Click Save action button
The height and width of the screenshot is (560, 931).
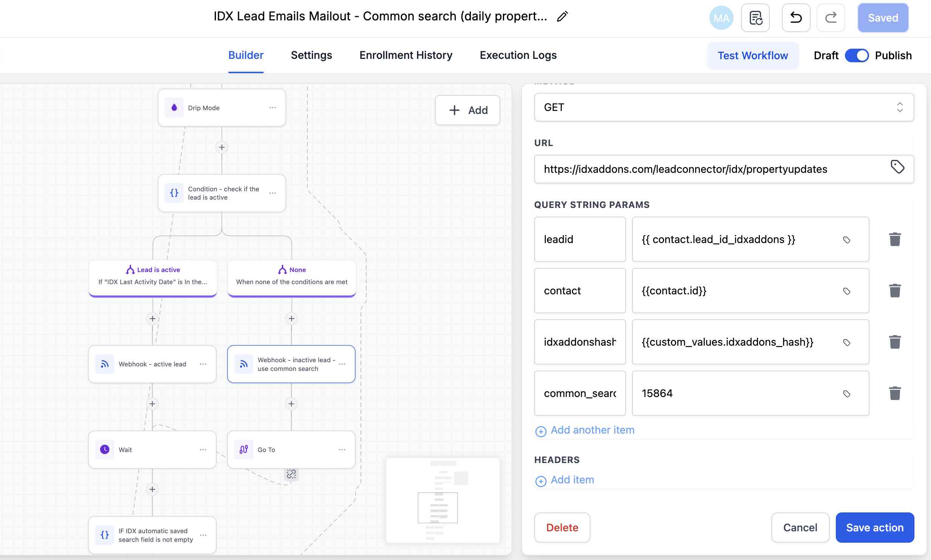pos(875,528)
